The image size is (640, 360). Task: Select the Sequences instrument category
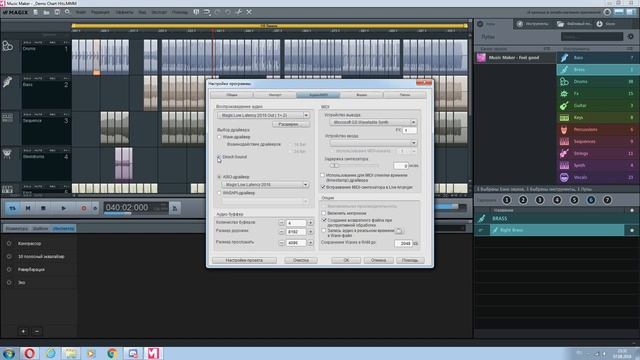[x=597, y=142]
